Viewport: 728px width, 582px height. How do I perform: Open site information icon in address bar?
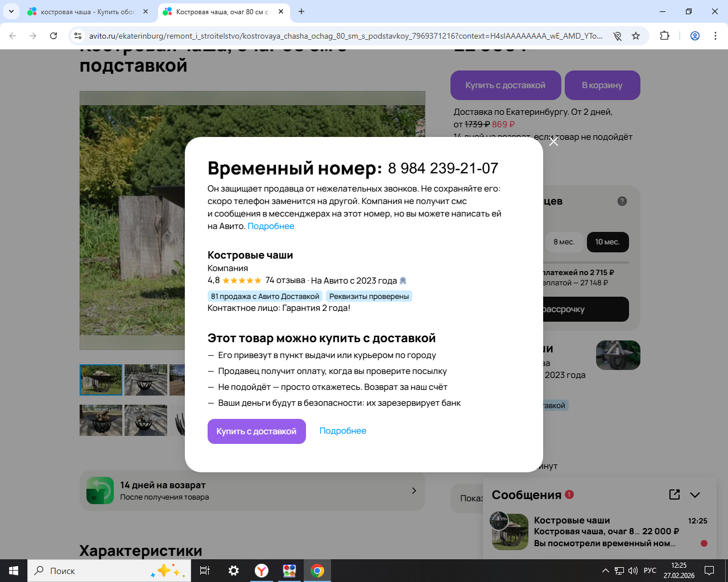[x=78, y=36]
